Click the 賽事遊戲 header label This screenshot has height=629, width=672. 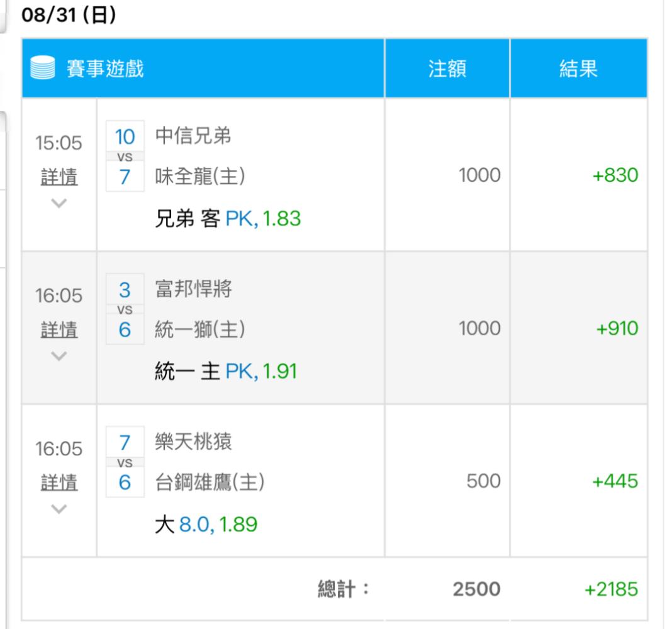tap(105, 69)
